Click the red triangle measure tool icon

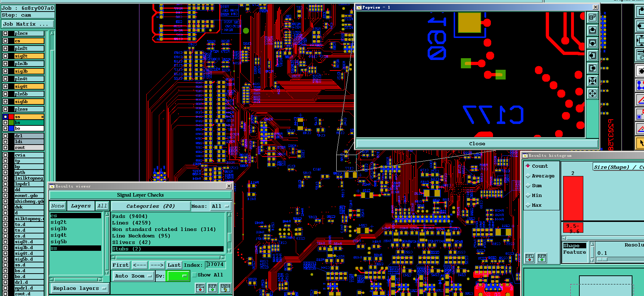(x=640, y=99)
